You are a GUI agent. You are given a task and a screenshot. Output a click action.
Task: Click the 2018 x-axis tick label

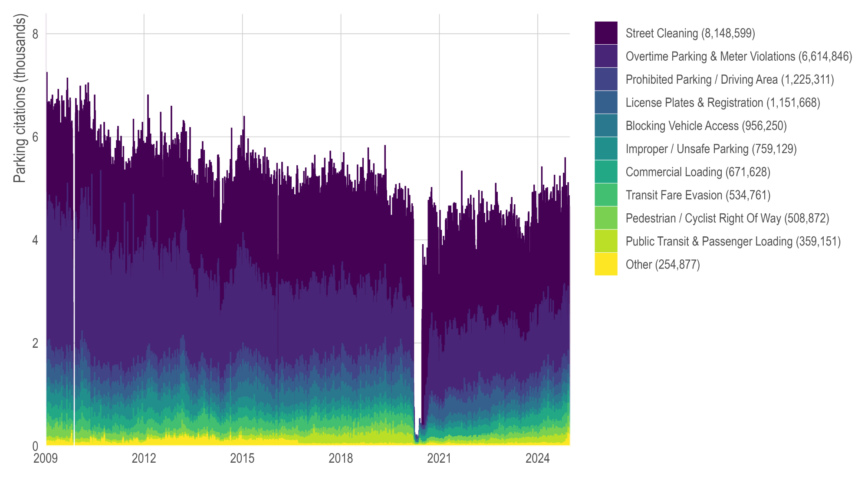341,458
